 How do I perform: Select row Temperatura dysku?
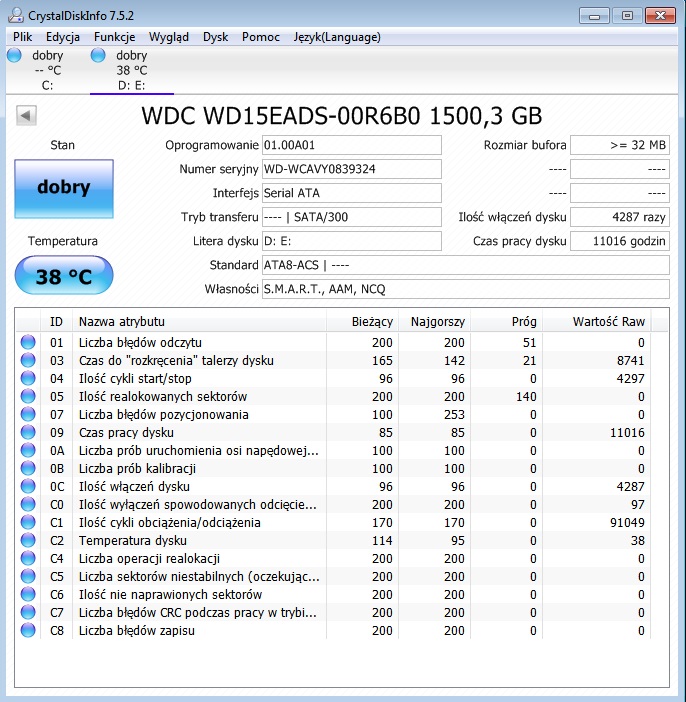coord(334,540)
